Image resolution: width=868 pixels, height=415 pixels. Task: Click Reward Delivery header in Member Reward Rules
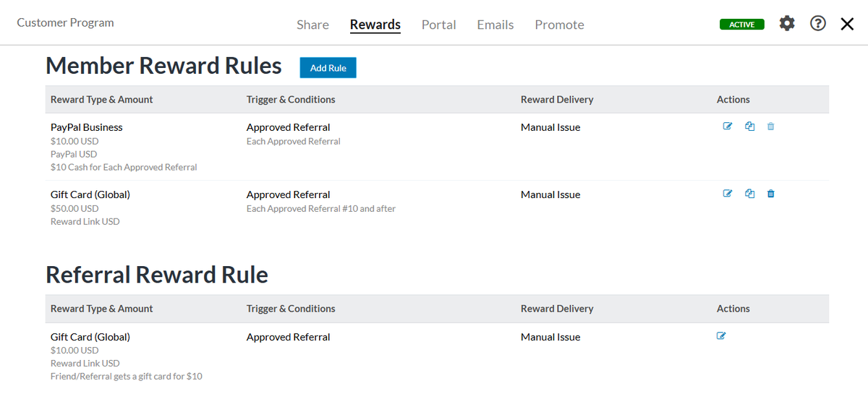click(557, 100)
